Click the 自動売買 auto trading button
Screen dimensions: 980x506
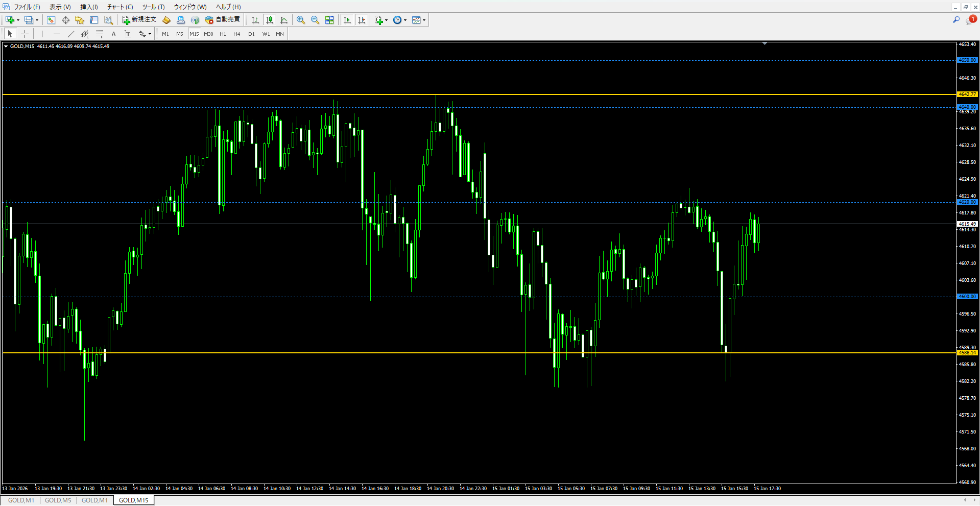pos(223,20)
